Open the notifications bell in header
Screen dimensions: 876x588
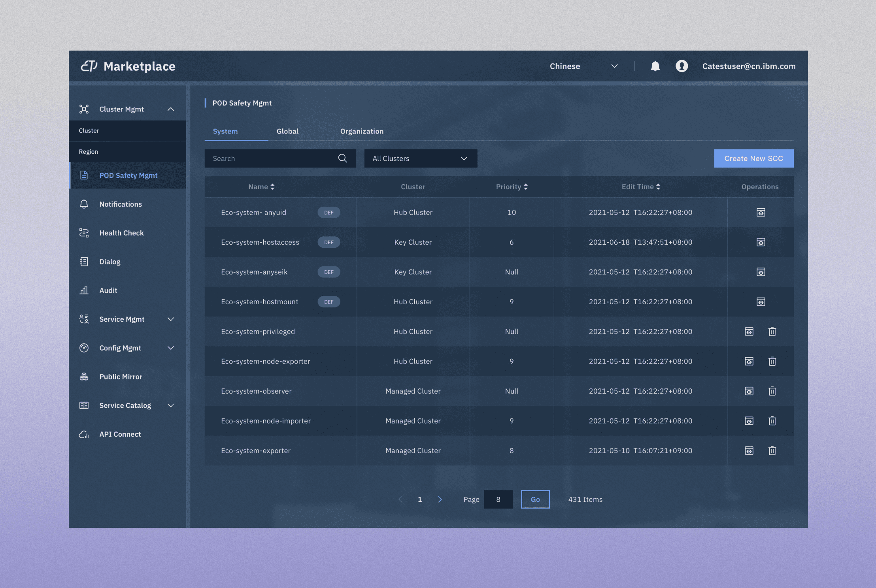pyautogui.click(x=655, y=66)
